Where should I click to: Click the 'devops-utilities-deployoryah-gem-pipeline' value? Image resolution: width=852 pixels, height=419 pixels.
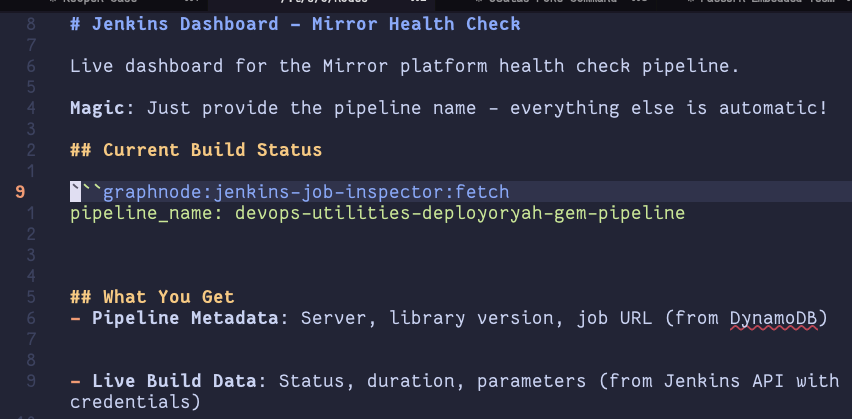(459, 213)
